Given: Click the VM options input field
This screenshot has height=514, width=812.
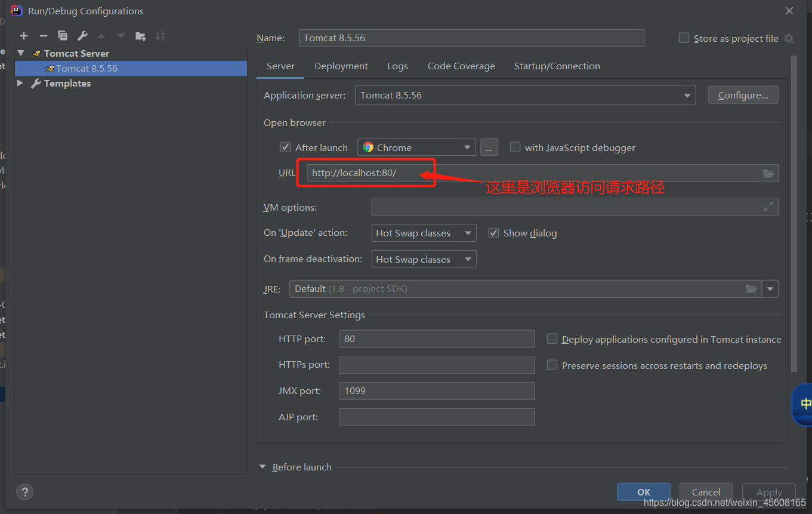Looking at the screenshot, I should coord(575,207).
